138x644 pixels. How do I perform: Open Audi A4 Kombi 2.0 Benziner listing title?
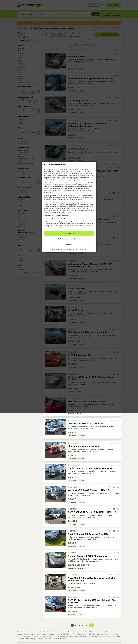coord(88,534)
